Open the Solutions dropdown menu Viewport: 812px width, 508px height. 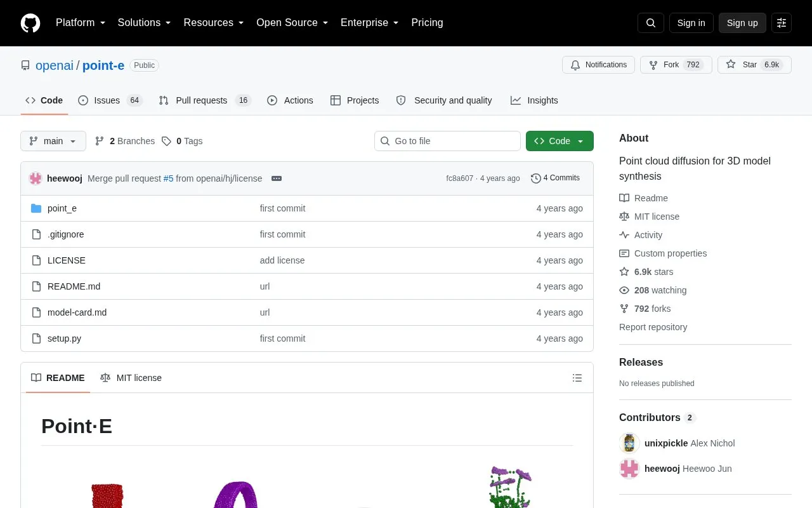145,23
